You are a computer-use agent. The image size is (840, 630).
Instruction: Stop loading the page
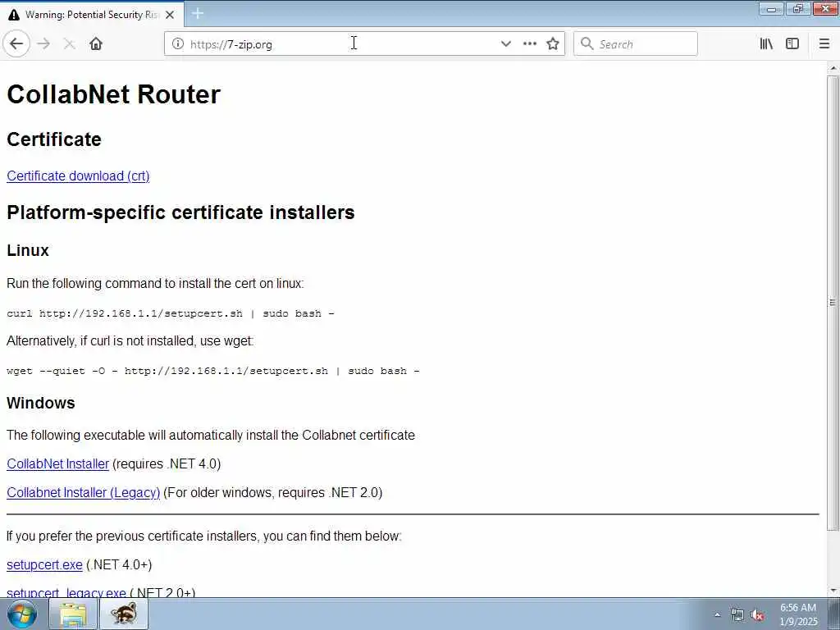pyautogui.click(x=69, y=44)
